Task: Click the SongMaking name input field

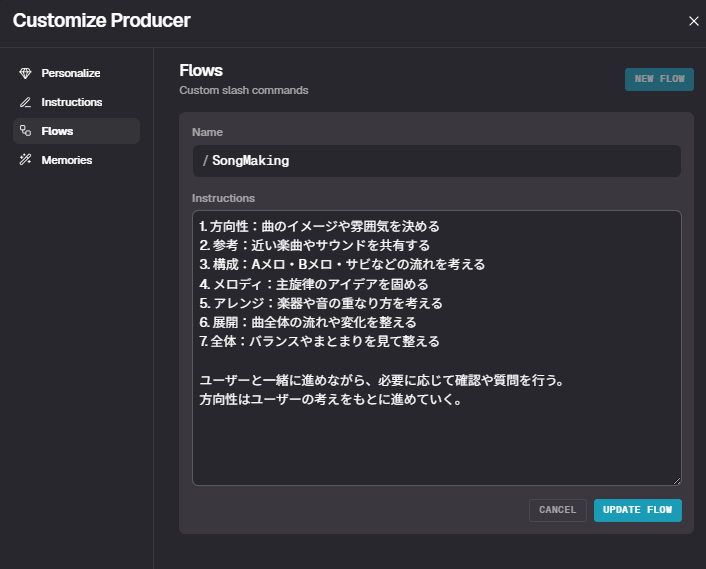Action: (440, 161)
